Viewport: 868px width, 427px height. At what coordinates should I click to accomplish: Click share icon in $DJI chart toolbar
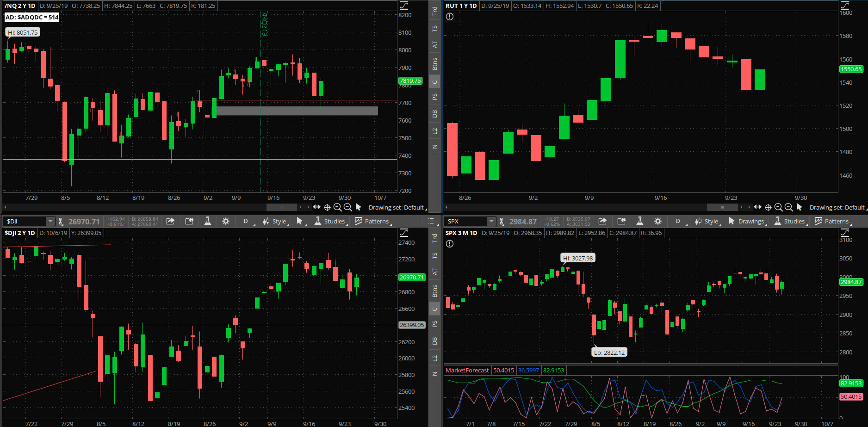[x=170, y=221]
